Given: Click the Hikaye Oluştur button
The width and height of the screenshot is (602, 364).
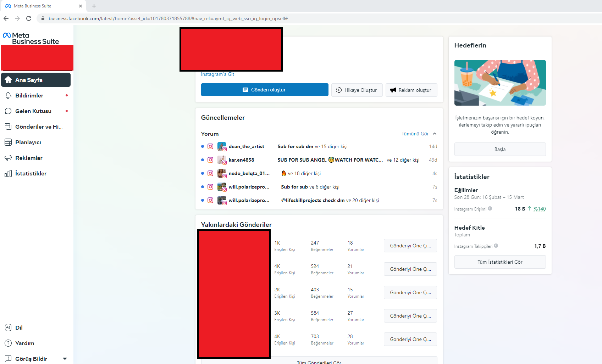Looking at the screenshot, I should click(x=357, y=90).
